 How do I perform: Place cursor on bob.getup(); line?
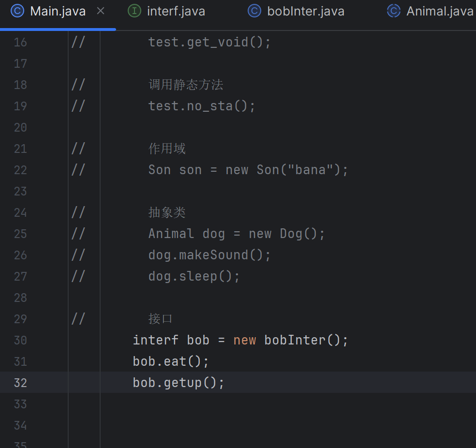point(178,383)
